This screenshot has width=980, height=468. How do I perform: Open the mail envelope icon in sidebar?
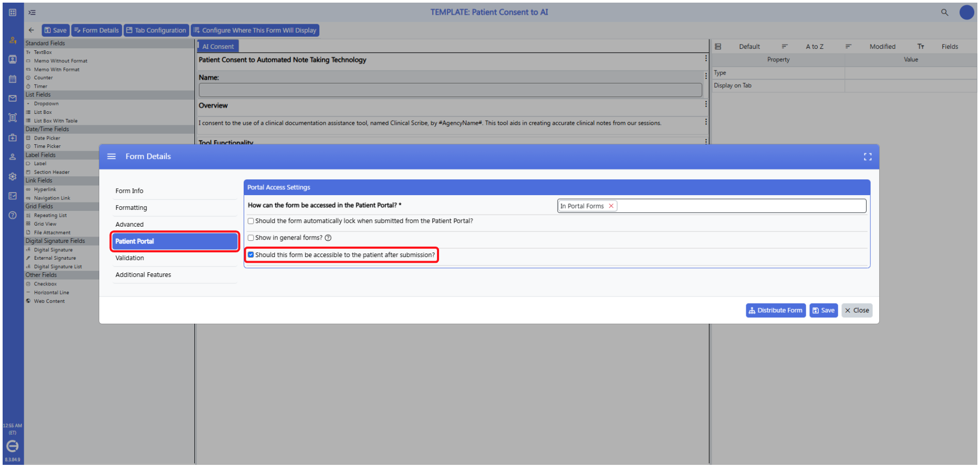tap(13, 98)
